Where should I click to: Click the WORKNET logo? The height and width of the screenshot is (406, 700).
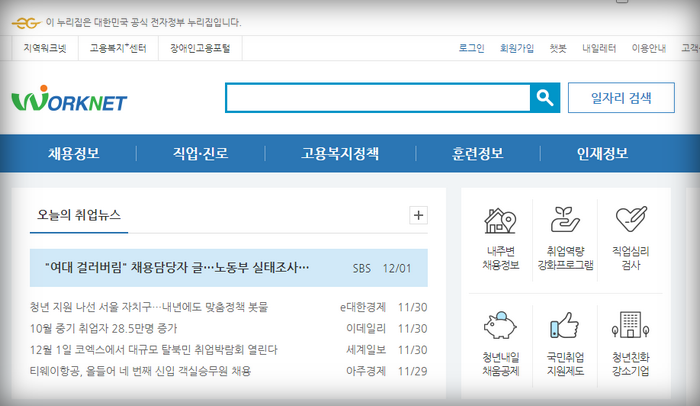tap(69, 98)
